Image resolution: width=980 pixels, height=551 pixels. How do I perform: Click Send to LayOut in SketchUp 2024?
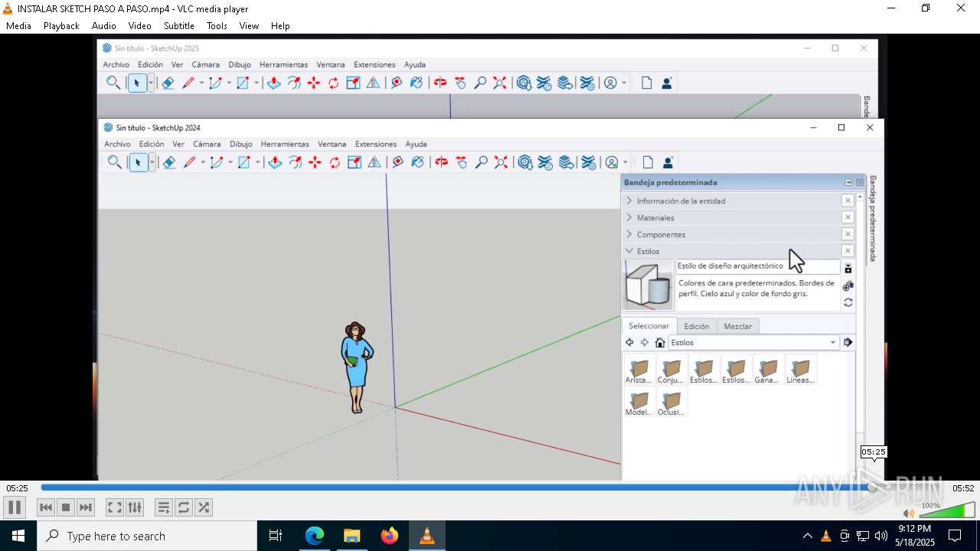point(566,162)
